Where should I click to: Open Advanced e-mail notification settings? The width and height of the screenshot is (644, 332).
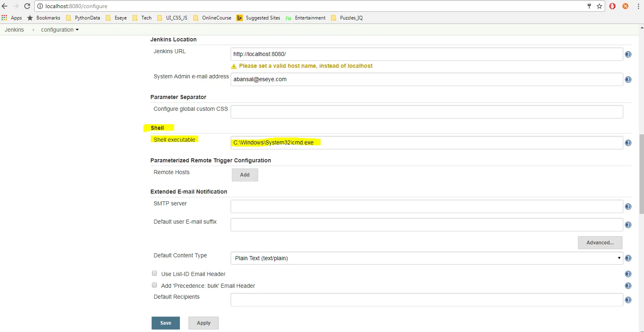pos(600,243)
